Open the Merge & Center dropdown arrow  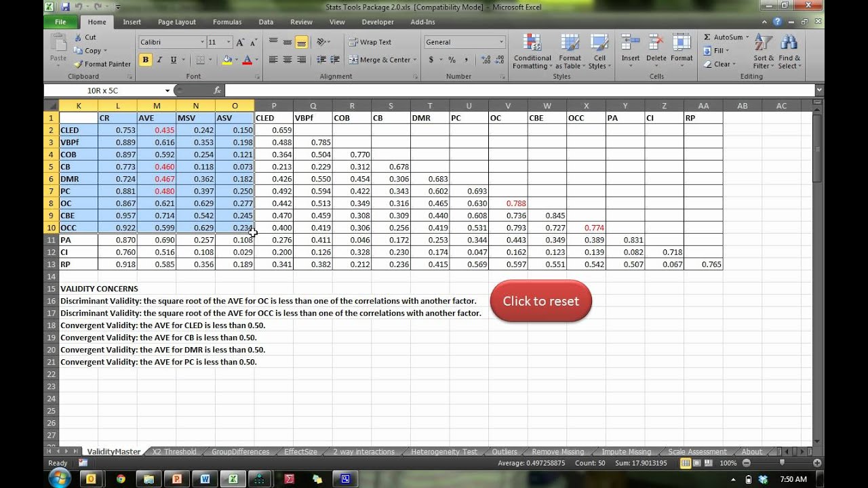tap(415, 60)
